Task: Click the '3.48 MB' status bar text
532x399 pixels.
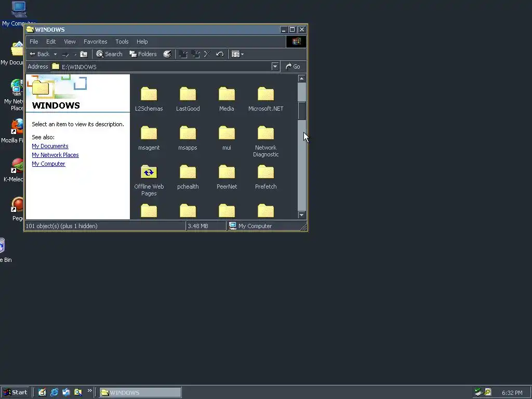Action: (198, 226)
